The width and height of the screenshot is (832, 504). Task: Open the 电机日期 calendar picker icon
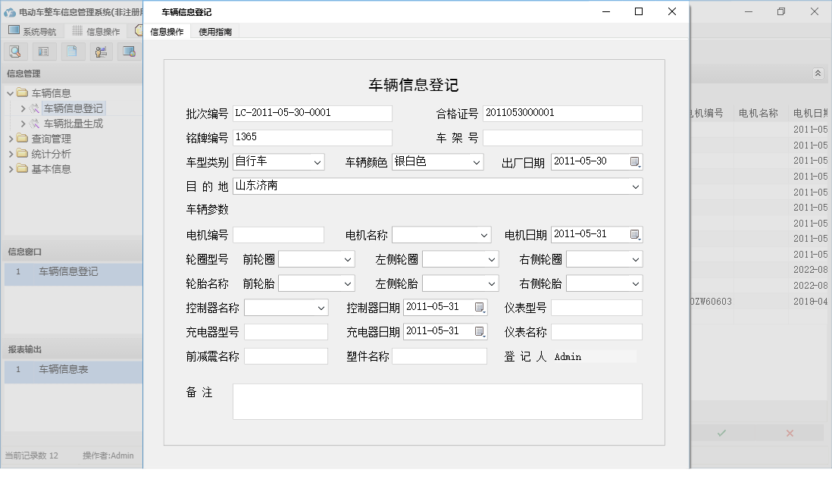(x=635, y=234)
